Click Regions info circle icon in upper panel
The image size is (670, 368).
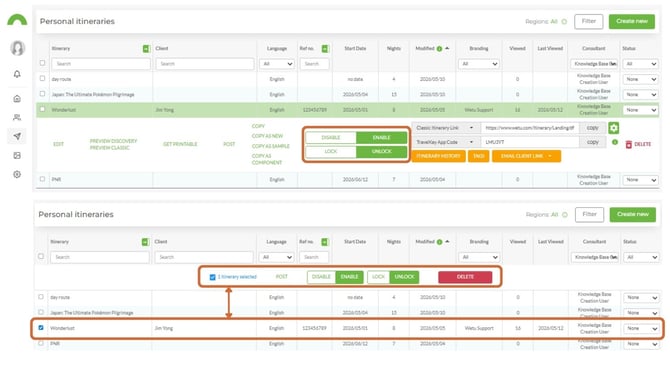564,21
